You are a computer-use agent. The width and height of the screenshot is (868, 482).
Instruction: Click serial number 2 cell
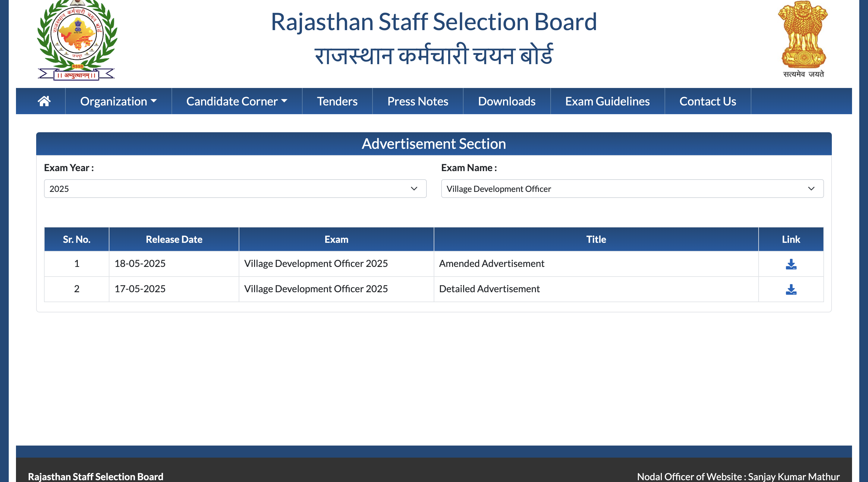click(x=77, y=289)
